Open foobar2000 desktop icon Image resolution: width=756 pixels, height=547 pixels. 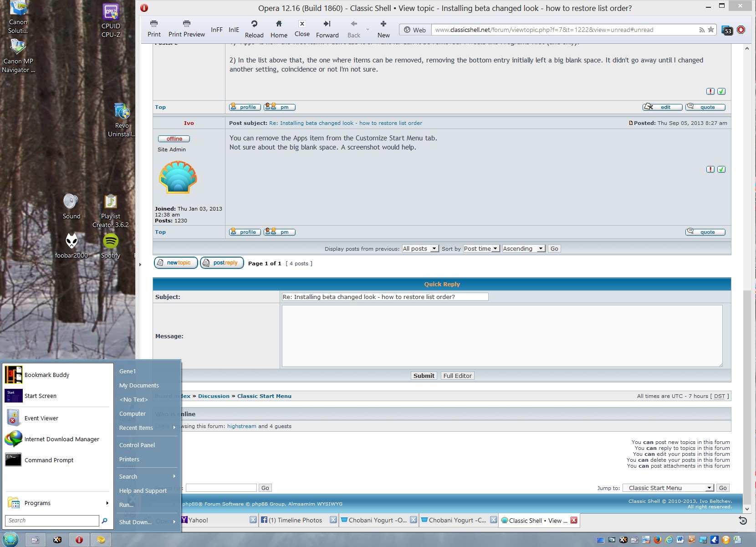coord(72,242)
